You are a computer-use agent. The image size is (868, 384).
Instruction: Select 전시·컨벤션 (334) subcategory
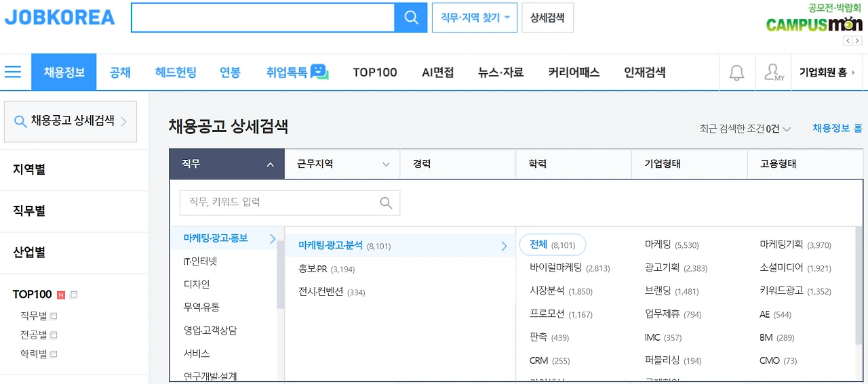point(333,292)
